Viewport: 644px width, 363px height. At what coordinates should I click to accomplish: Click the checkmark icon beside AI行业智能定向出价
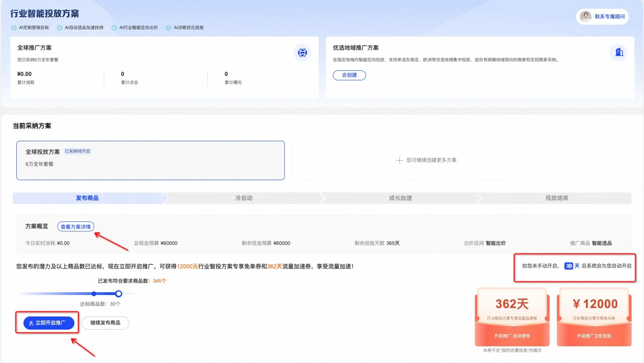pyautogui.click(x=114, y=28)
